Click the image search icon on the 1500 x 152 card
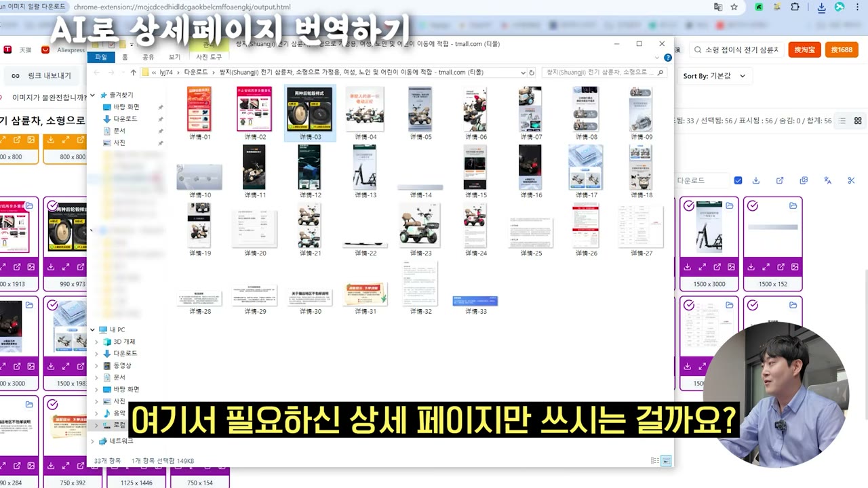The image size is (868, 488). 795,267
